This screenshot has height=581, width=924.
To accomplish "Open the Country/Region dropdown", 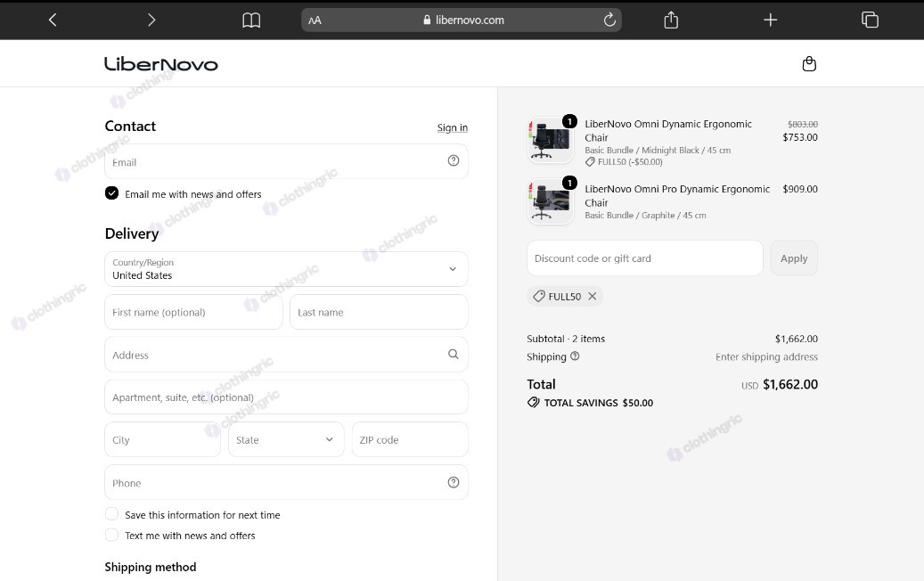I will pyautogui.click(x=286, y=269).
